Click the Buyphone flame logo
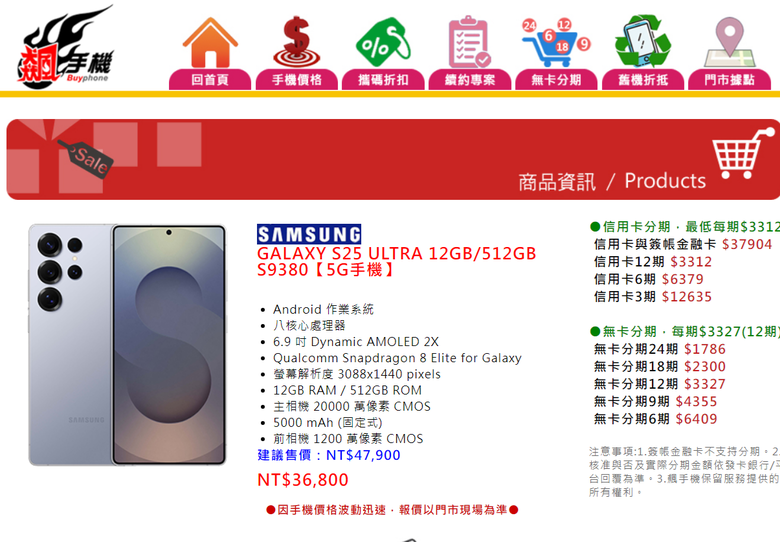The height and width of the screenshot is (542, 780). coord(66,47)
